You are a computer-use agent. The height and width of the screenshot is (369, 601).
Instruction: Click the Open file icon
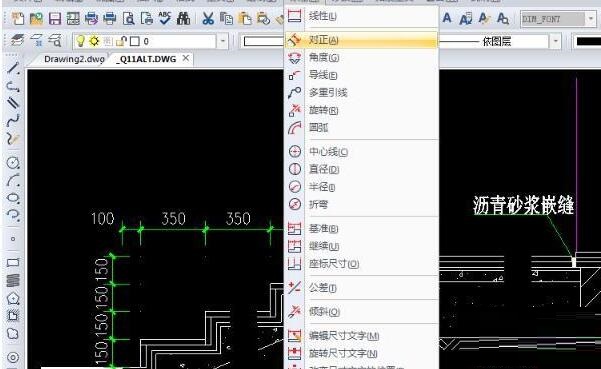(36, 18)
